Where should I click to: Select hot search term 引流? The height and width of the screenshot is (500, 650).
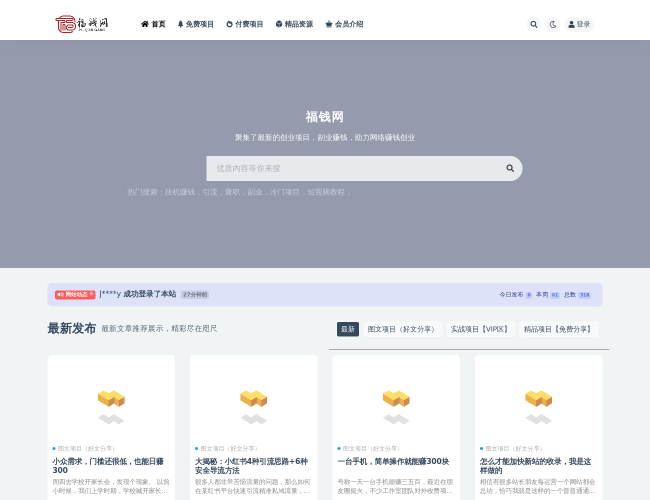210,192
